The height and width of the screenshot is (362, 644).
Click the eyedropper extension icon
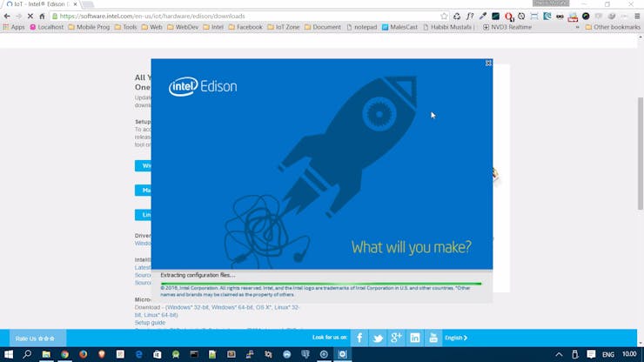tap(483, 16)
